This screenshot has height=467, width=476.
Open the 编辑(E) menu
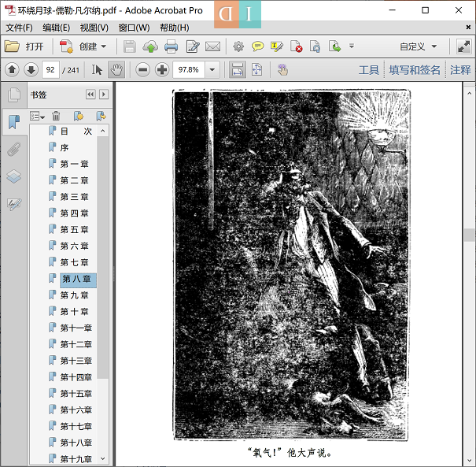tap(56, 28)
